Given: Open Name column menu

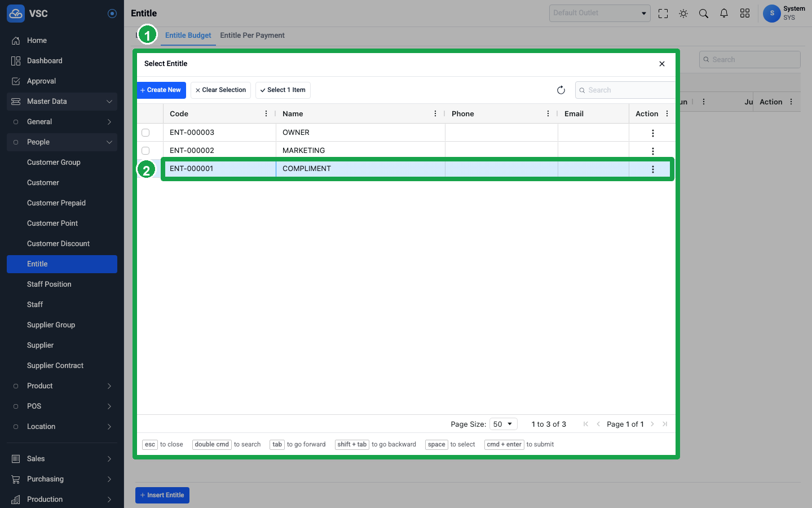Looking at the screenshot, I should (435, 114).
